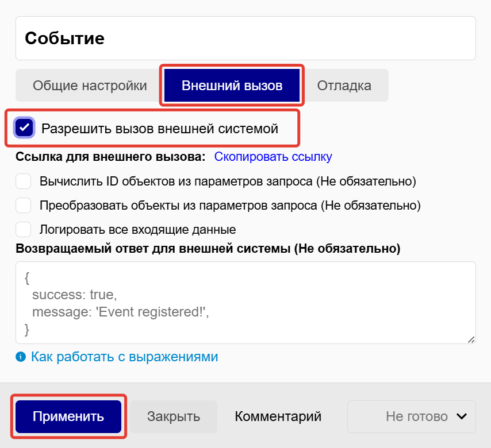
Task: Enable 'Преобразовать объекты из параметров запроса' checkbox
Action: (24, 206)
